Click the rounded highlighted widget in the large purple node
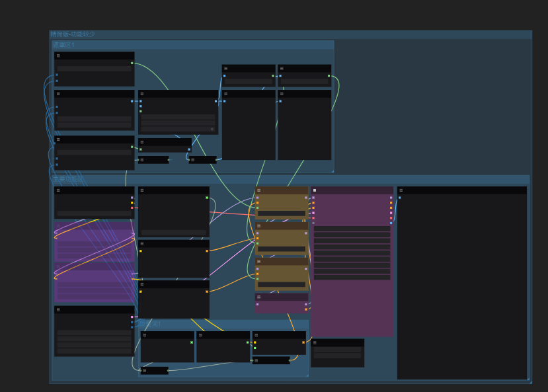Screen dimensions: 548x392 point(352,235)
